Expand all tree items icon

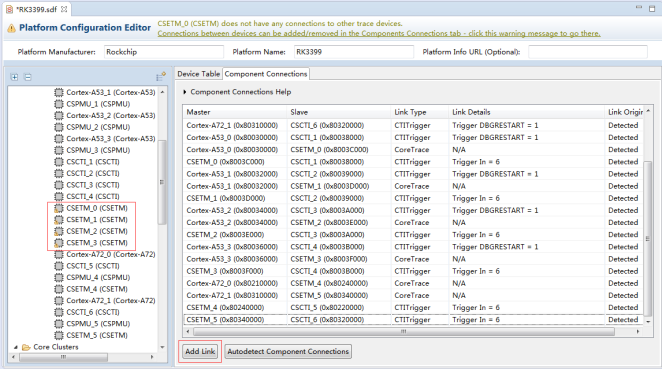(x=14, y=77)
